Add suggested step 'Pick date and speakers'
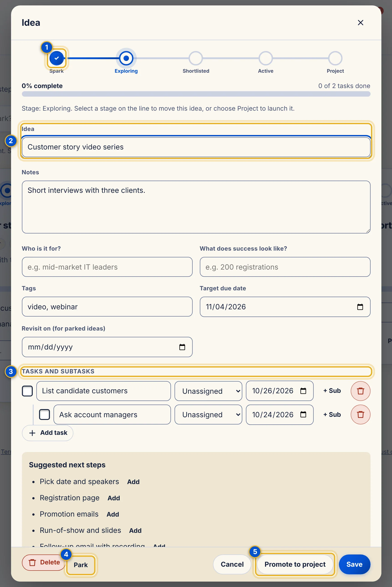Viewport: 392px width, 587px height. pyautogui.click(x=133, y=482)
